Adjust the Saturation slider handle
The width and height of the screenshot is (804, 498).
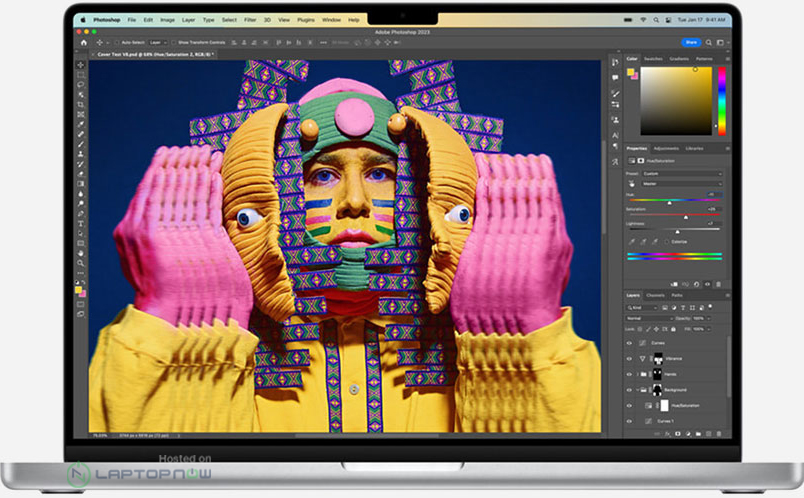[686, 216]
